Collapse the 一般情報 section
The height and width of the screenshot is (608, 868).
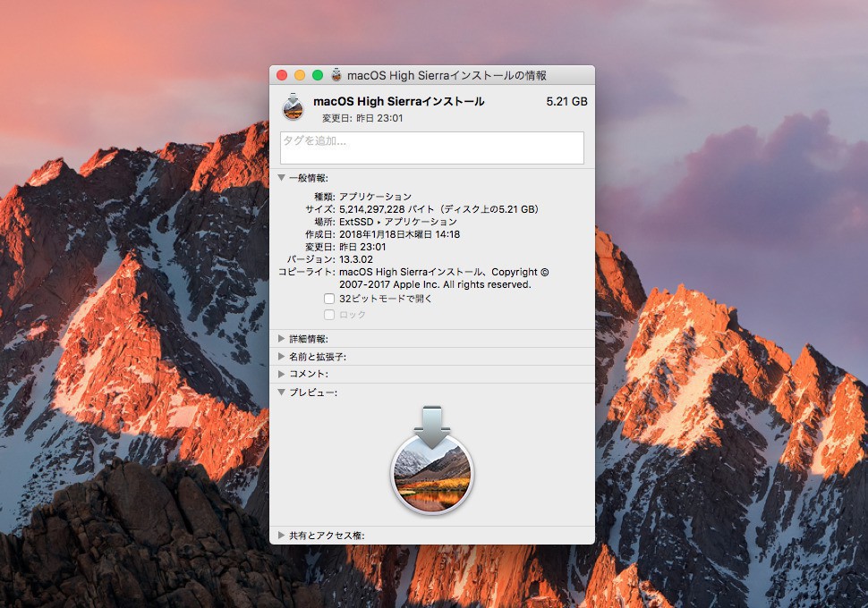[x=281, y=178]
